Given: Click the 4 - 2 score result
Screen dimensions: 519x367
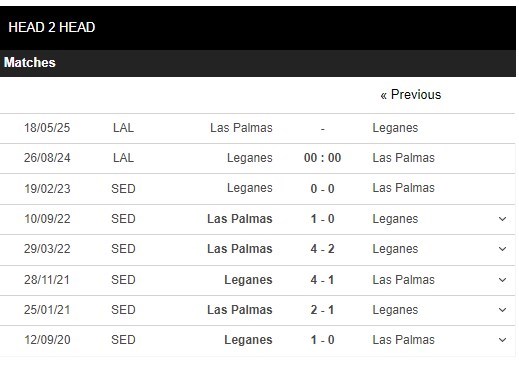Looking at the screenshot, I should point(322,249).
